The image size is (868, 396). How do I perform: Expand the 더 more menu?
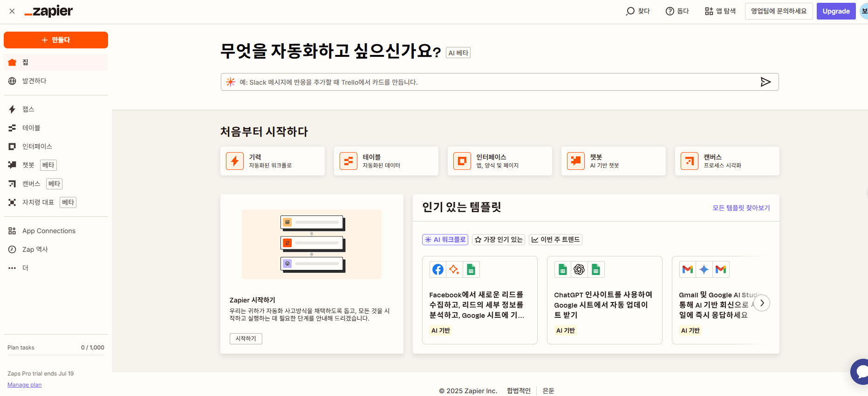point(56,268)
